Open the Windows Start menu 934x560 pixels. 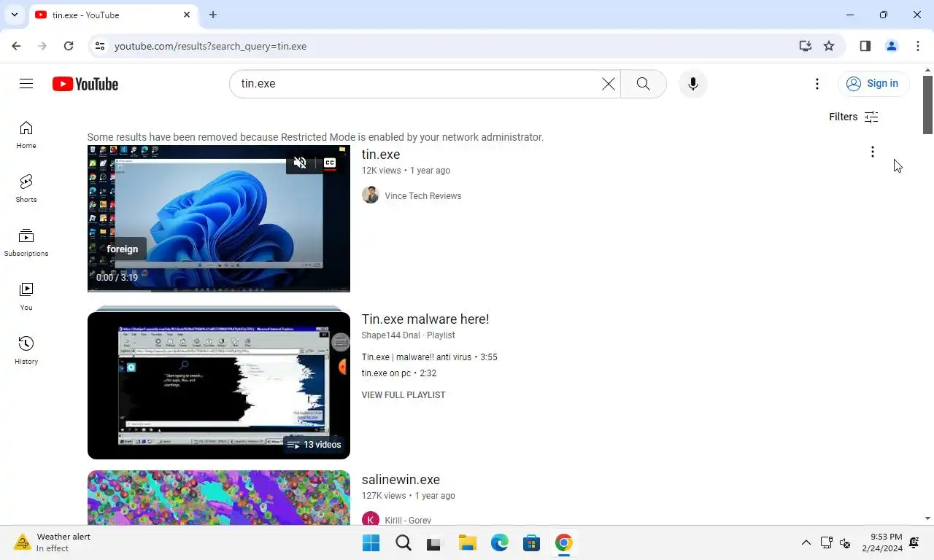(x=371, y=543)
